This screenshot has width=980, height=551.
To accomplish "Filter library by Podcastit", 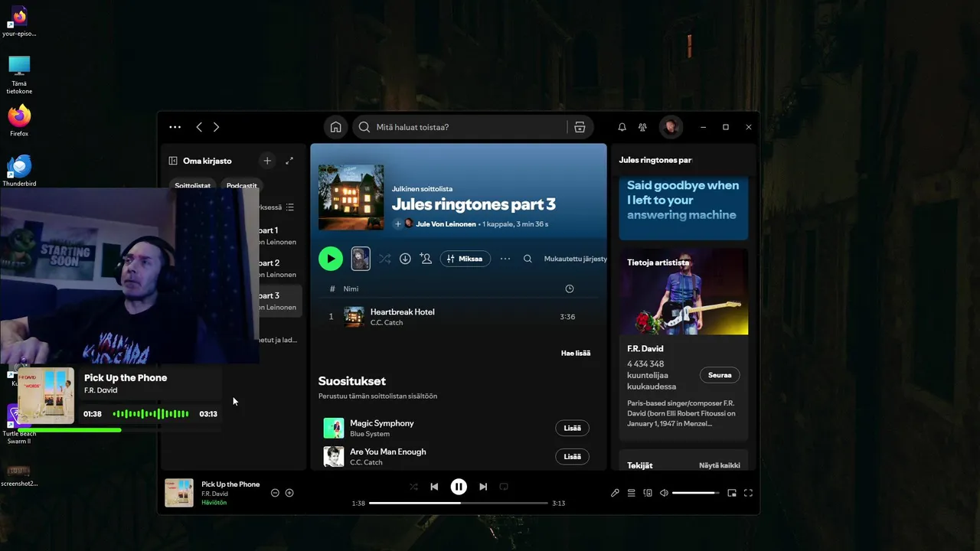I will click(242, 185).
